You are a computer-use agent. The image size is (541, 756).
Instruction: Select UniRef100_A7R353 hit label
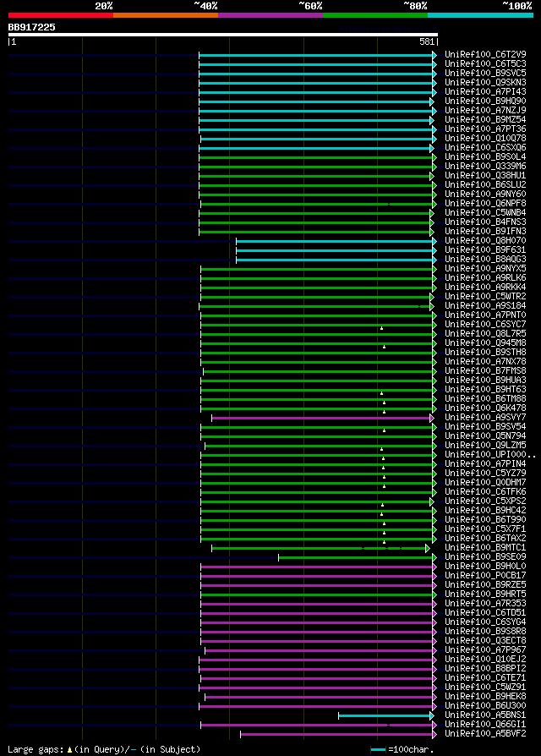485,604
